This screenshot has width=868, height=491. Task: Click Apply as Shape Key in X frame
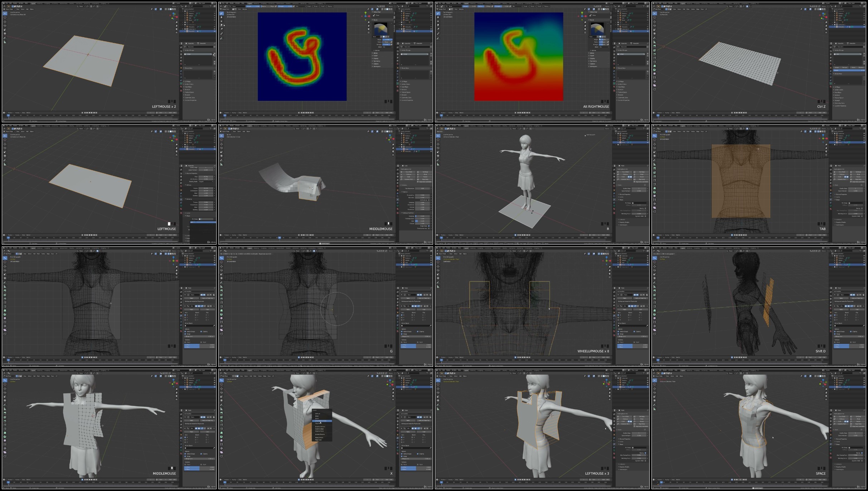point(424,421)
